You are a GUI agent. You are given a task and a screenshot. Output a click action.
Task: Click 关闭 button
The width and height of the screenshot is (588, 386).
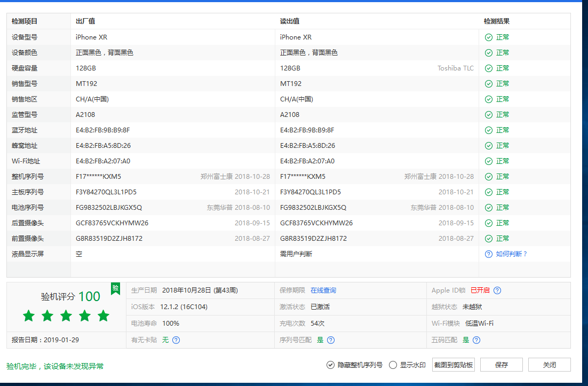pos(549,365)
